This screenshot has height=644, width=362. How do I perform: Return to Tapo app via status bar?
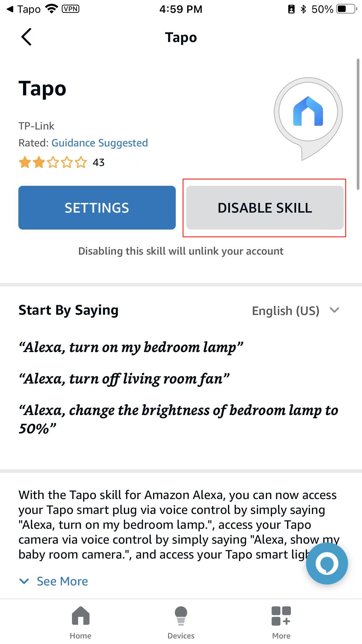(x=23, y=9)
